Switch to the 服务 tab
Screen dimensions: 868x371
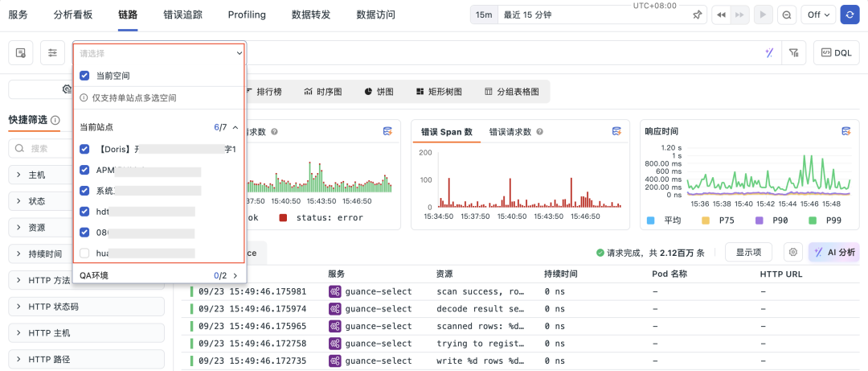18,15
